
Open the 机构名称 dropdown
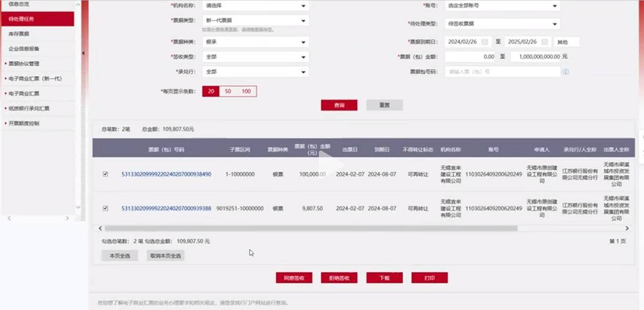click(256, 6)
